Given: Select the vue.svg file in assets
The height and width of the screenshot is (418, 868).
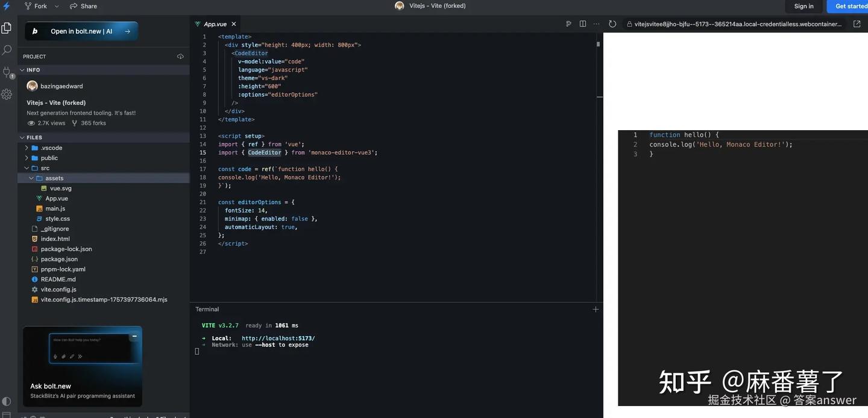Looking at the screenshot, I should [x=60, y=188].
